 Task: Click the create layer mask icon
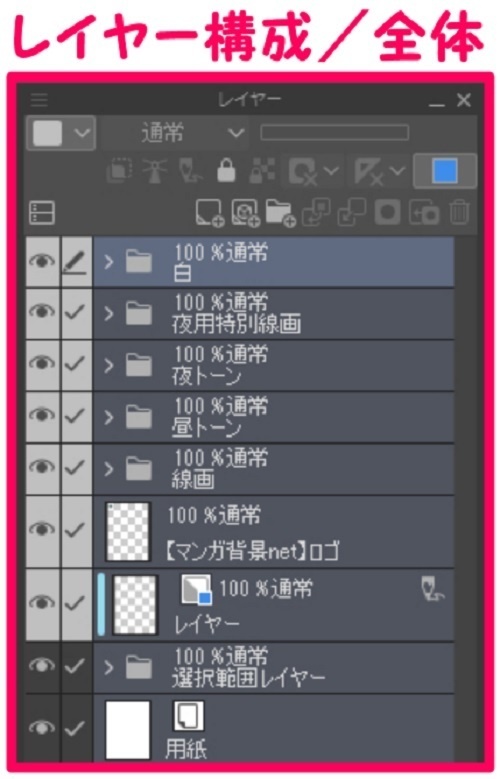click(x=387, y=213)
